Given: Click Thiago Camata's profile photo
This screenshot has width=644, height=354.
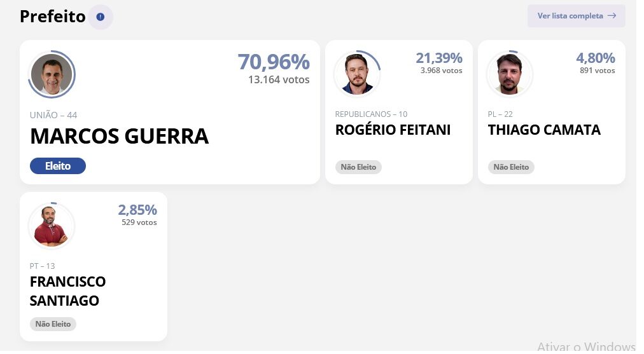Looking at the screenshot, I should (x=510, y=74).
